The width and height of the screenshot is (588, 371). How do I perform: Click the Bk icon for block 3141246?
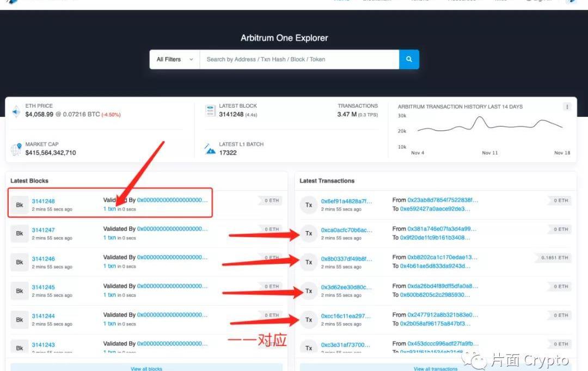tap(20, 262)
